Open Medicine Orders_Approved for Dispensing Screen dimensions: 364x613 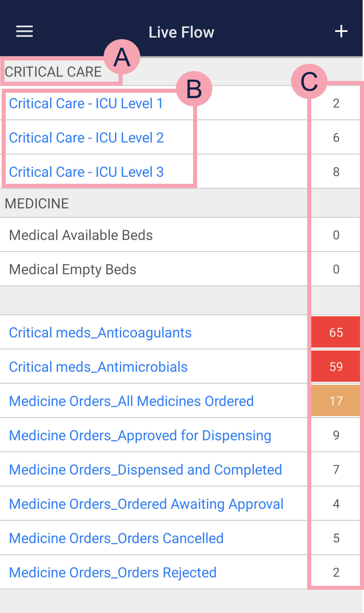[x=140, y=436]
